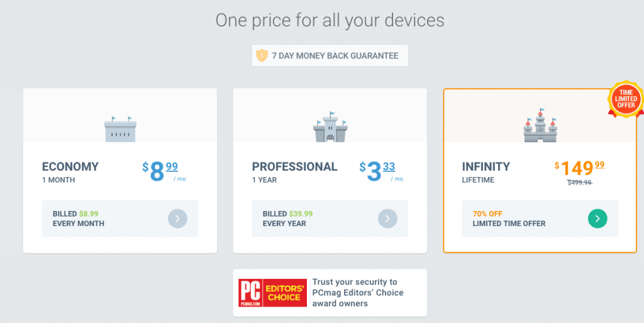Click the money back guarantee shield icon
Image resolution: width=644 pixels, height=323 pixels.
pos(262,55)
